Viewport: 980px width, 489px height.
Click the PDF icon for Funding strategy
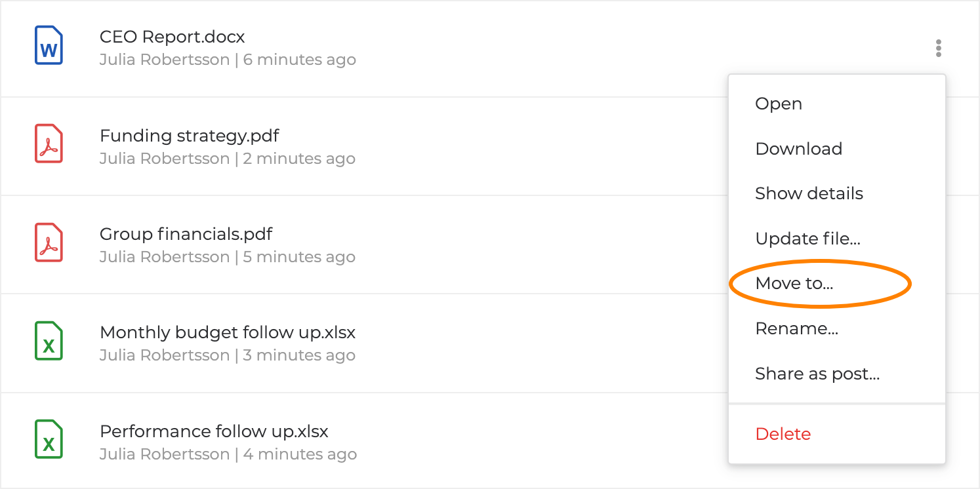click(x=49, y=144)
